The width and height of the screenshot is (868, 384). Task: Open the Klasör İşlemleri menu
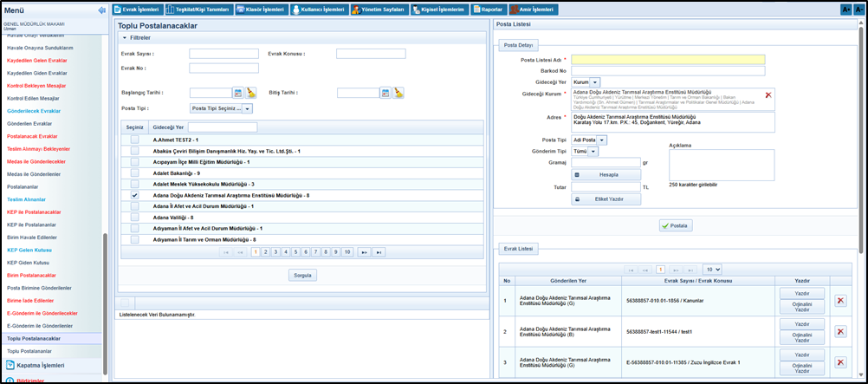pos(260,10)
